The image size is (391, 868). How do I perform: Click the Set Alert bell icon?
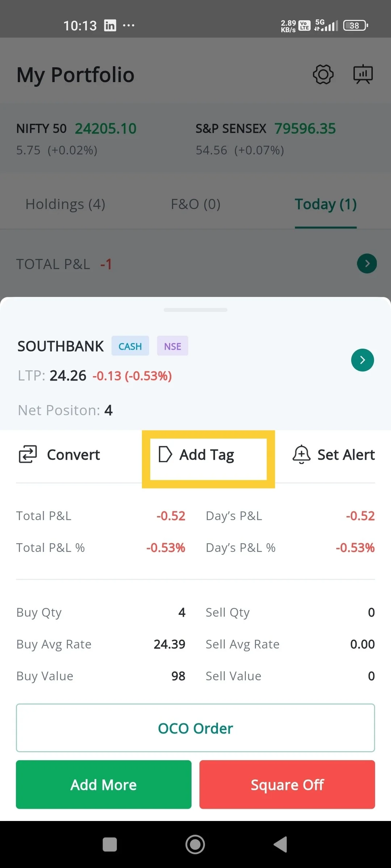301,454
